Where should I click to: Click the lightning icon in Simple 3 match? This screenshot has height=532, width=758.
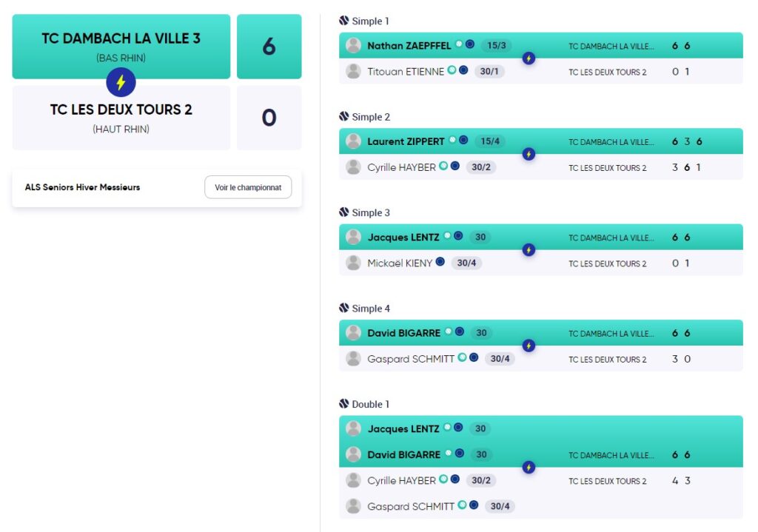[529, 250]
